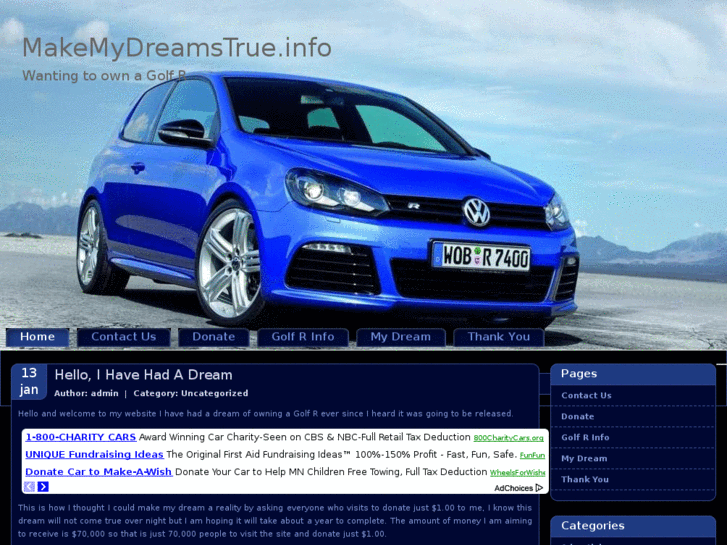Open My Dream in the Pages sidebar

[x=584, y=459]
